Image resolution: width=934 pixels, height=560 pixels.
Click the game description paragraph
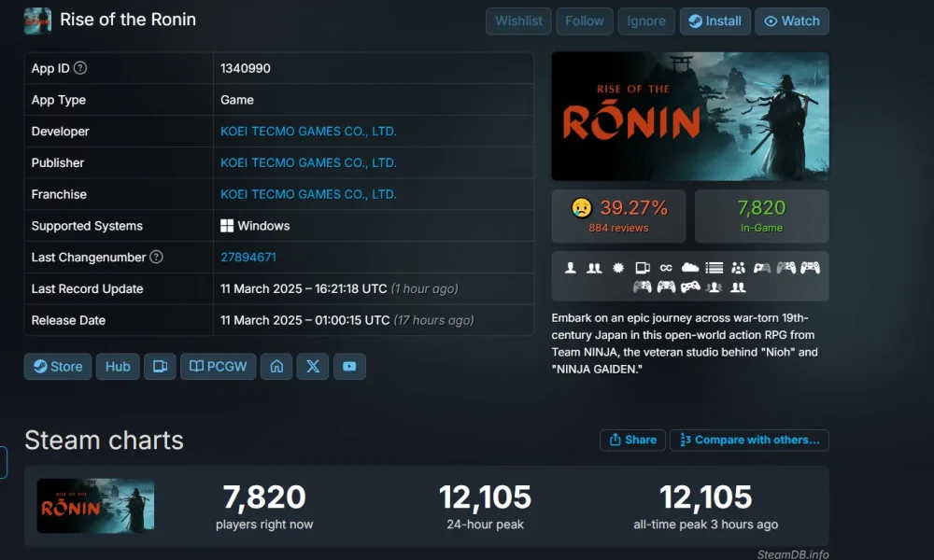[685, 343]
